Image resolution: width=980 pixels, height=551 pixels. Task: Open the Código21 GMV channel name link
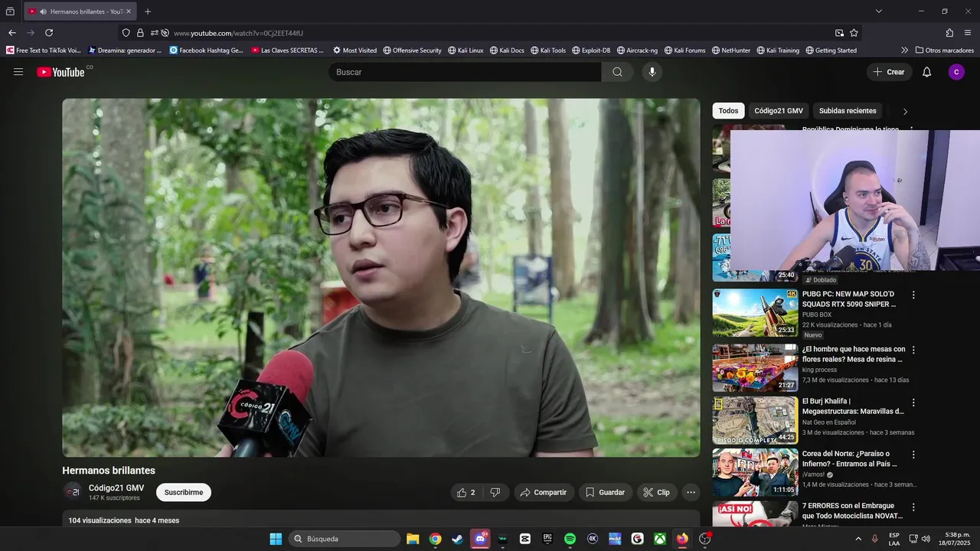pos(116,487)
